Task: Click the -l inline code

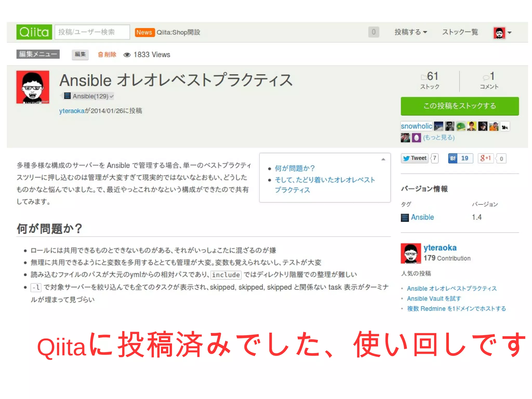Action: coord(36,287)
